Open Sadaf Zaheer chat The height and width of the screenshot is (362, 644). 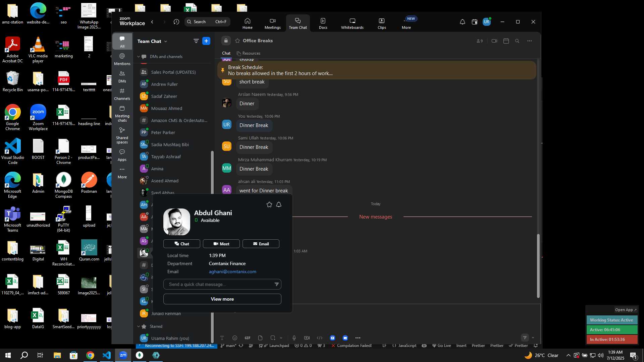coord(174,96)
